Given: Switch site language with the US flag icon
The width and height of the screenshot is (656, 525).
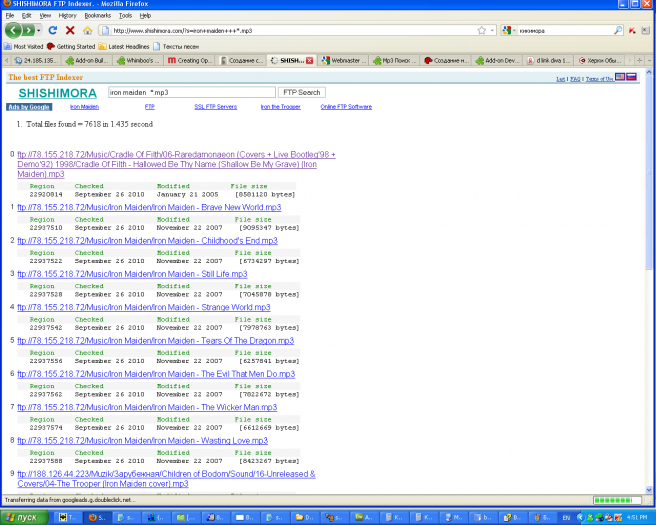Looking at the screenshot, I should (x=620, y=77).
